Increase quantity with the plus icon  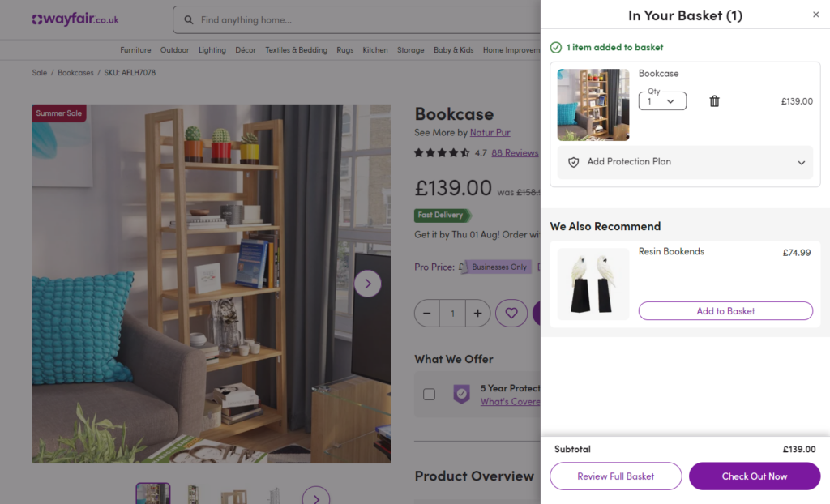pyautogui.click(x=477, y=313)
